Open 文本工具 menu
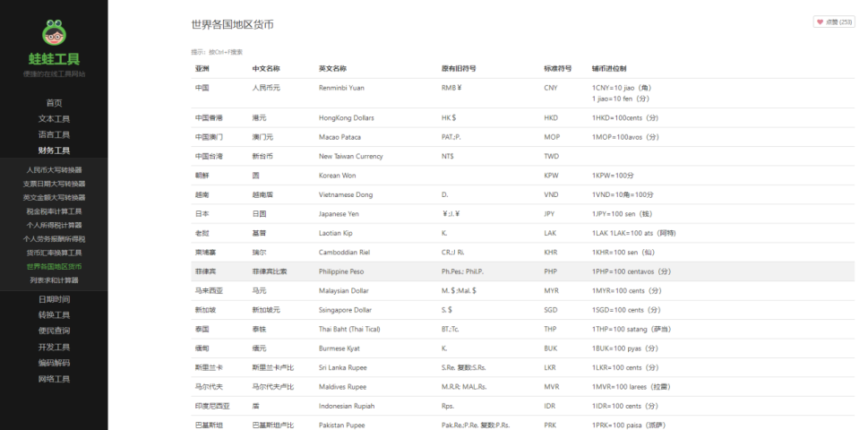 tap(55, 119)
